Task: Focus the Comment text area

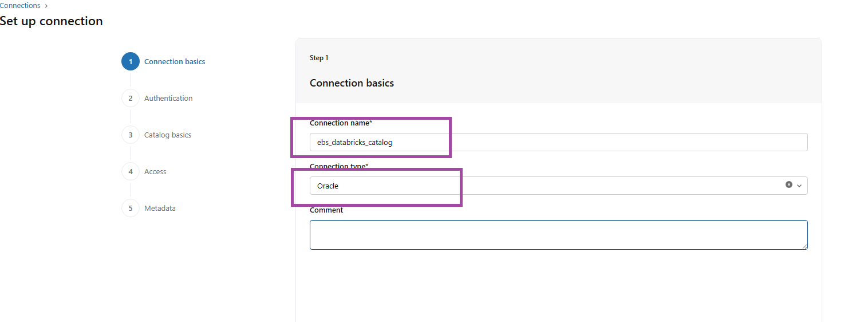Action: coord(558,235)
